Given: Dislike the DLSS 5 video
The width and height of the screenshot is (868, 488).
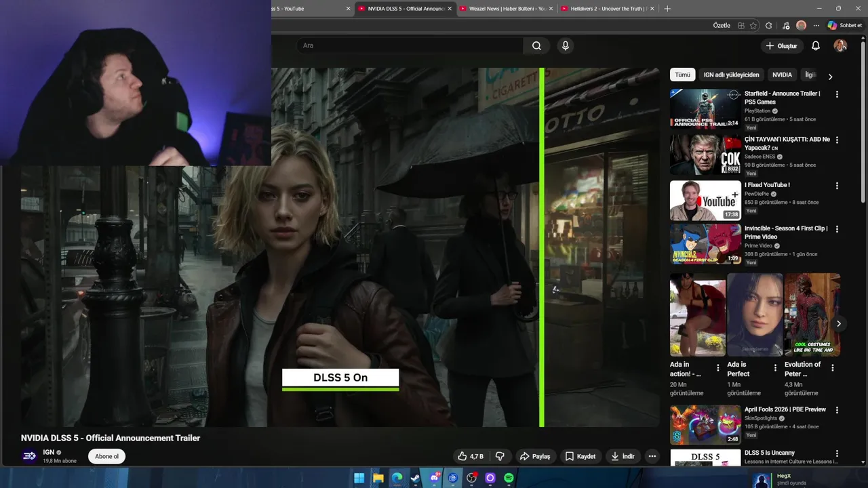Looking at the screenshot, I should click(500, 456).
